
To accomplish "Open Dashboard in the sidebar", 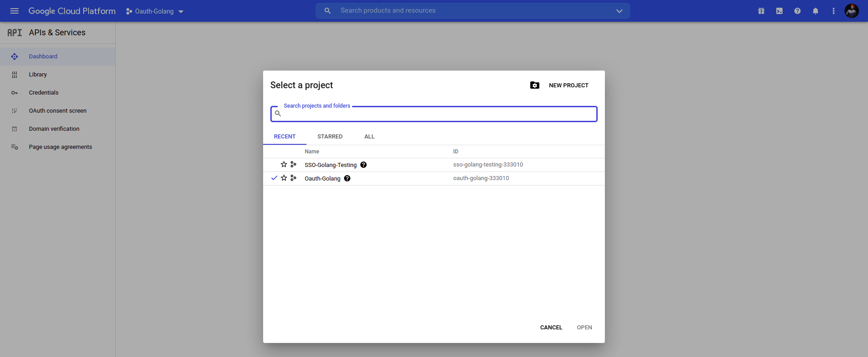I will 57,57.
